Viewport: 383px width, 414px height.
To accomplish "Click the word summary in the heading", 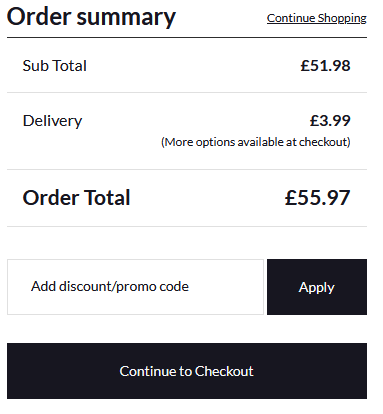I will click(126, 17).
